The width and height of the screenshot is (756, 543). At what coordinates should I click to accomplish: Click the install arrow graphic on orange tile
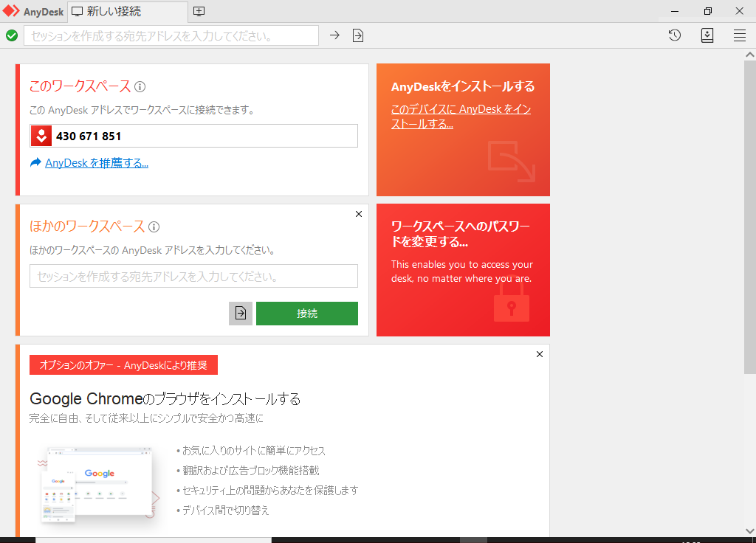tap(512, 162)
